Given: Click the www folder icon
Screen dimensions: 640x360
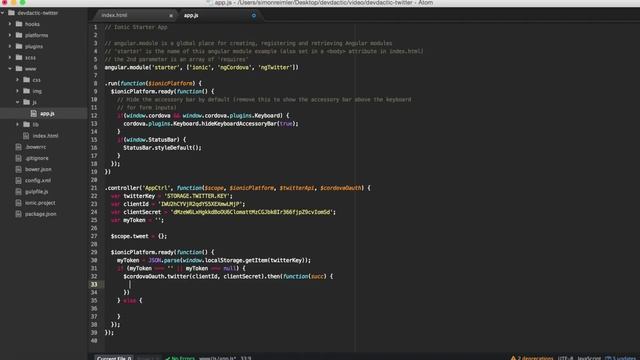Looking at the screenshot, I should point(19,69).
